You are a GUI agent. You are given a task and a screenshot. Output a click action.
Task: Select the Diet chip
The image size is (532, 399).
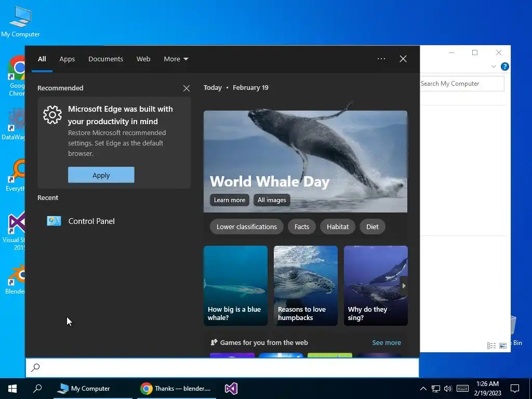coord(372,227)
